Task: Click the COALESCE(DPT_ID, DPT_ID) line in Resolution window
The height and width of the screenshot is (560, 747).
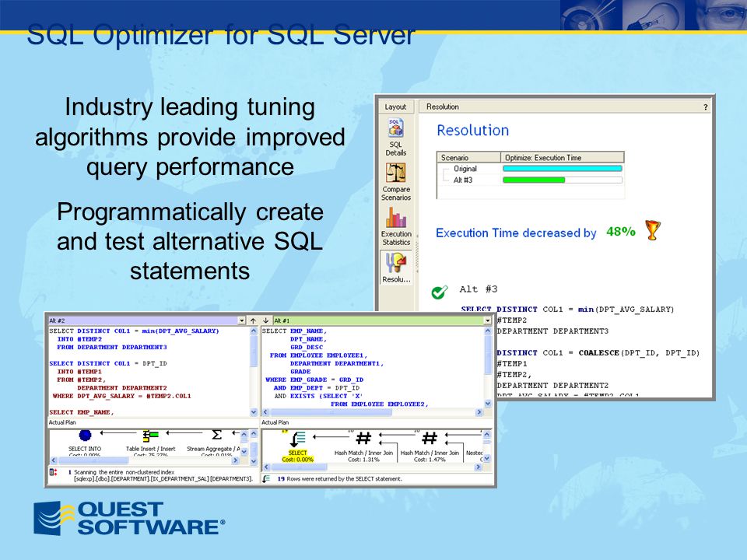Action: click(598, 353)
